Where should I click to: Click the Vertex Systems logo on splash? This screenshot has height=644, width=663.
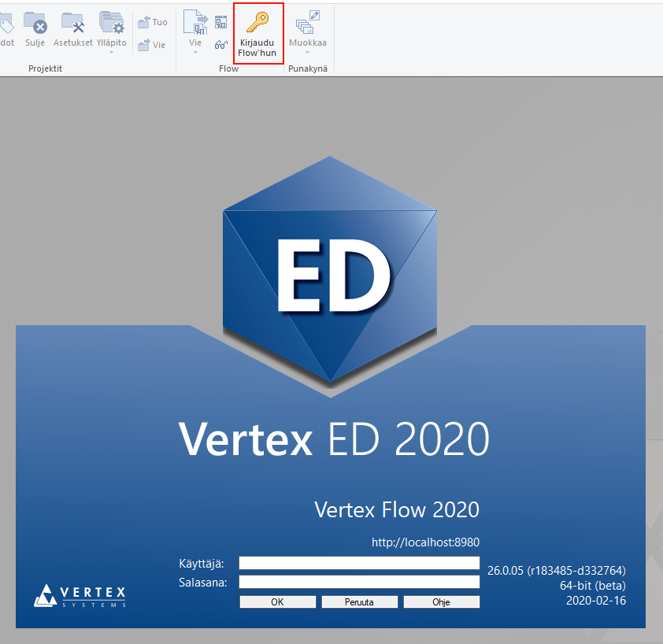click(x=80, y=596)
